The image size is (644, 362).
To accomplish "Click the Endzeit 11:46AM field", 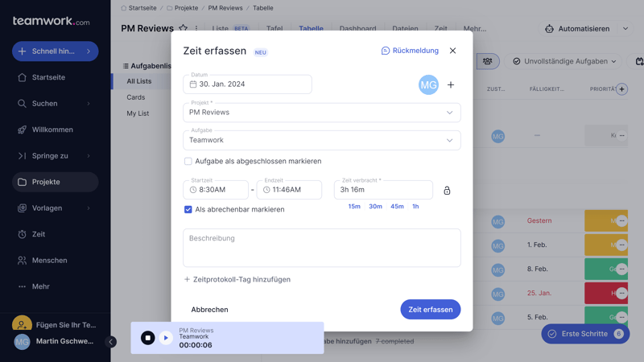I will click(x=289, y=190).
